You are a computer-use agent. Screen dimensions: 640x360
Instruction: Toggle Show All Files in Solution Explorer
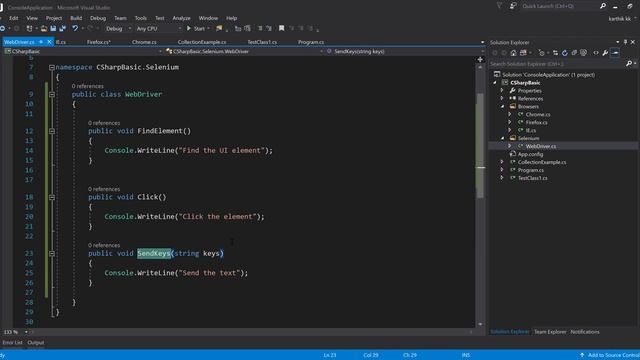click(x=584, y=53)
